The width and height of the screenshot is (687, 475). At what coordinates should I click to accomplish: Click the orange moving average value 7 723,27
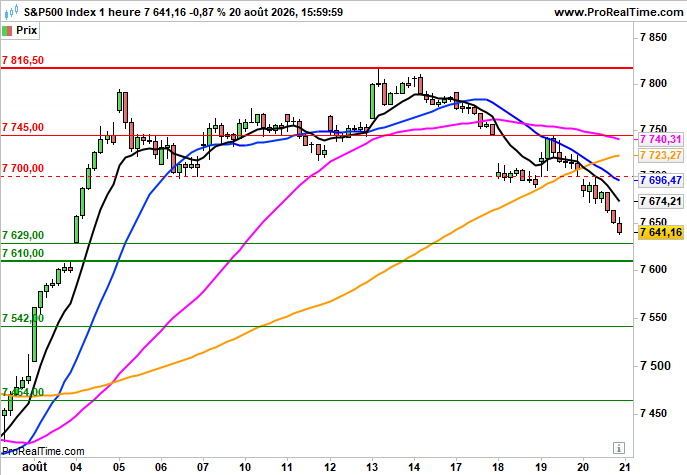click(x=661, y=155)
